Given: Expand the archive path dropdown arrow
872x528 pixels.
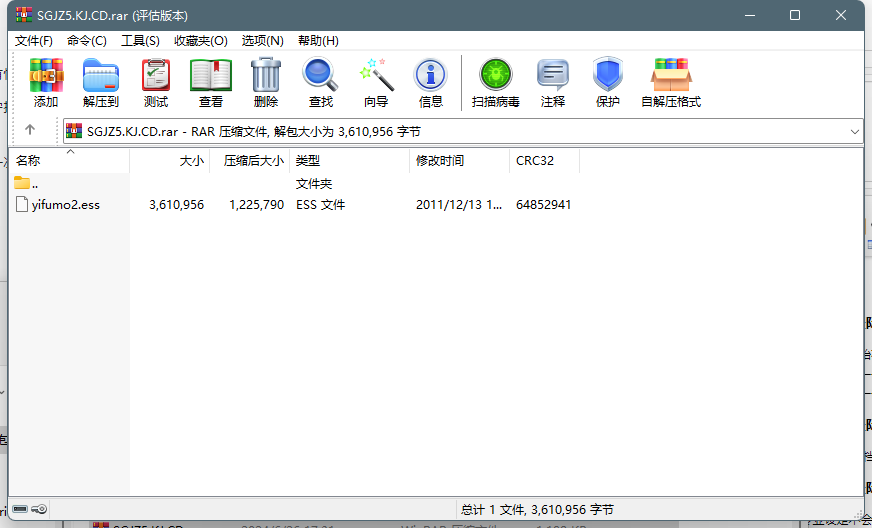Looking at the screenshot, I should [x=854, y=131].
